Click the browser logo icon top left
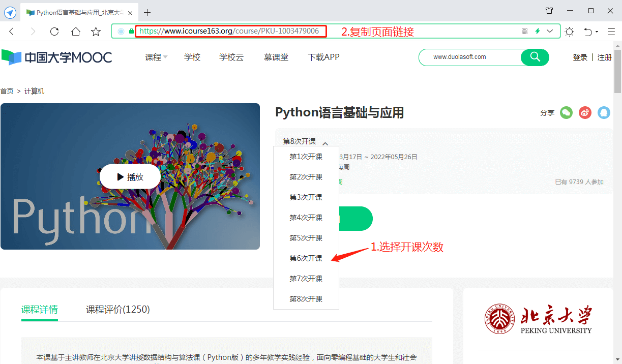Screen dimensions: 622x364 [10, 12]
